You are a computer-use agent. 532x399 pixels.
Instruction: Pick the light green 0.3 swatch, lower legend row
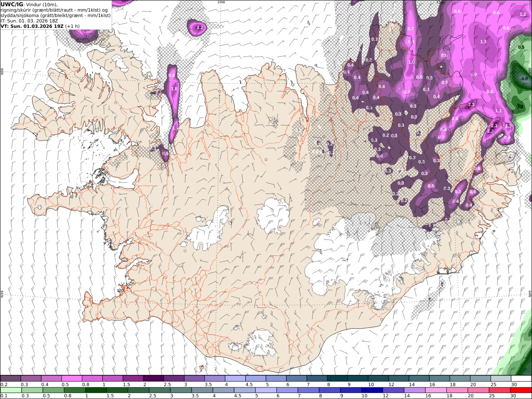tap(32, 390)
